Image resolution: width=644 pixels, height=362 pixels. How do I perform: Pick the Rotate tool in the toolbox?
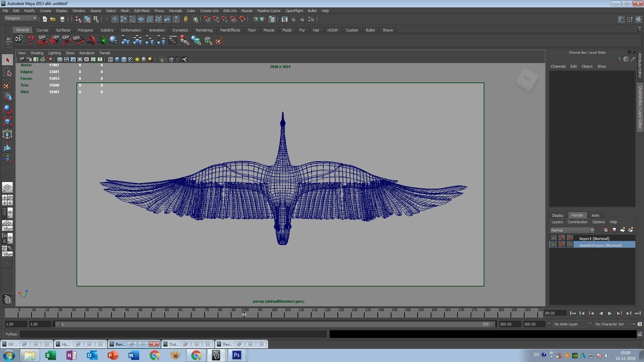(7, 110)
